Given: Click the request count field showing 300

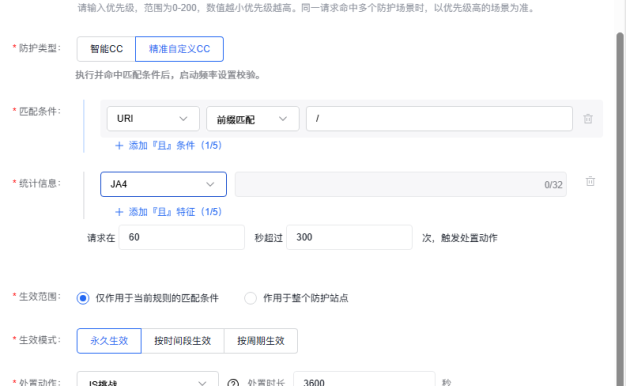Looking at the screenshot, I should coord(349,237).
